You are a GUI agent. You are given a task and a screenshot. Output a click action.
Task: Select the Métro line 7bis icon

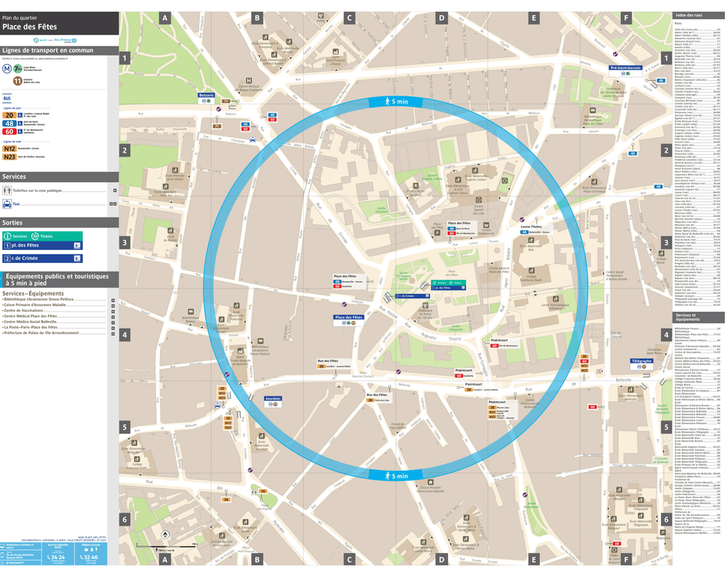[x=17, y=68]
